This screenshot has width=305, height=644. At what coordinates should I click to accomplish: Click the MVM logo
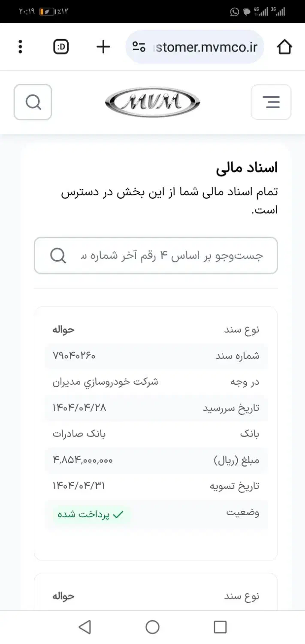click(152, 102)
